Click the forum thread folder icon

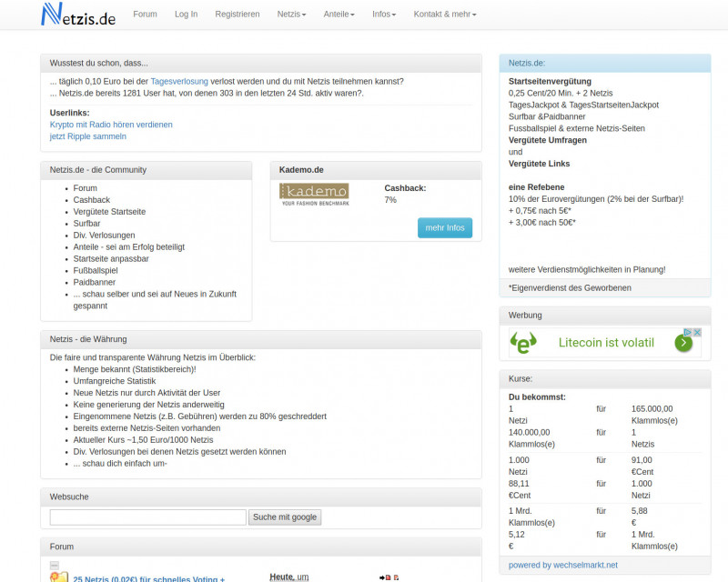(x=59, y=577)
